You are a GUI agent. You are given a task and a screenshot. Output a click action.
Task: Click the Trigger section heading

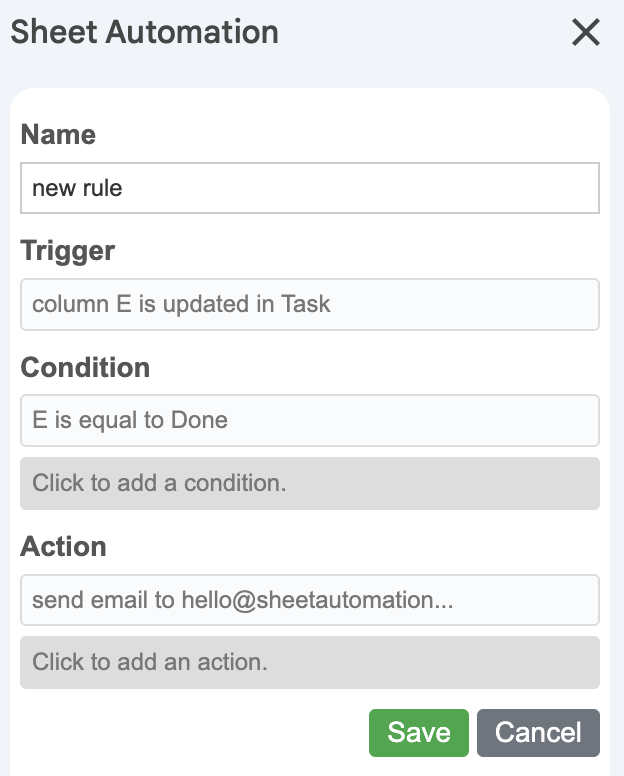point(68,251)
